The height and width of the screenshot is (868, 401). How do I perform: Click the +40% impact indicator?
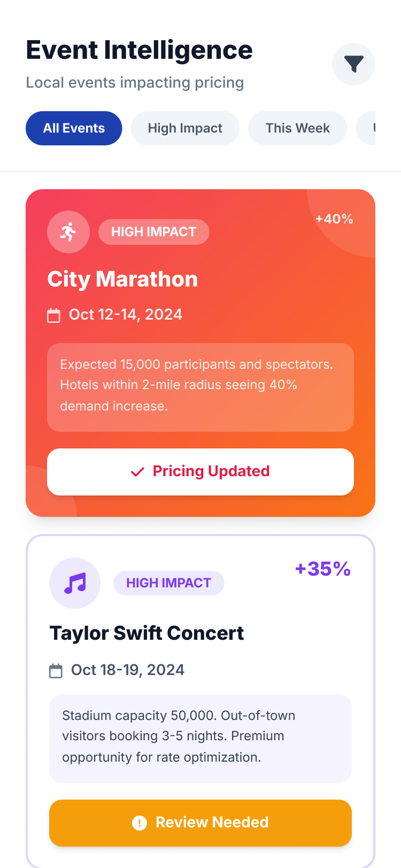pos(334,219)
